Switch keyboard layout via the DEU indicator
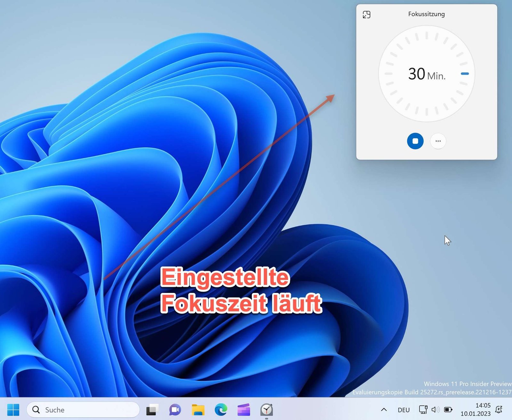This screenshot has width=512, height=420. [404, 410]
